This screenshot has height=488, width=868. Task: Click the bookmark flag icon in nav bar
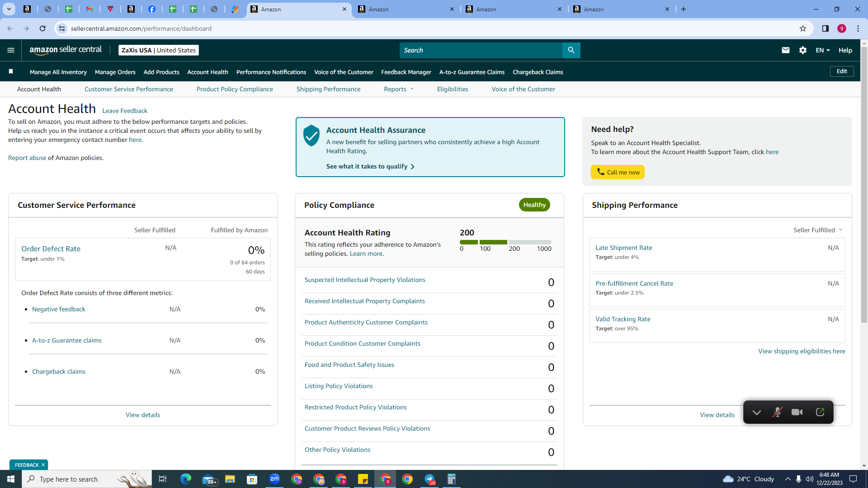(x=11, y=71)
